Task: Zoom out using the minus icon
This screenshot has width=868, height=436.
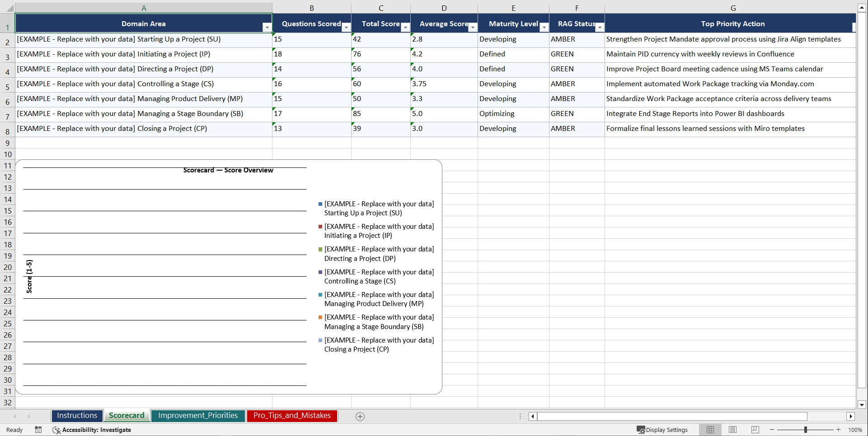Action: [x=772, y=430]
